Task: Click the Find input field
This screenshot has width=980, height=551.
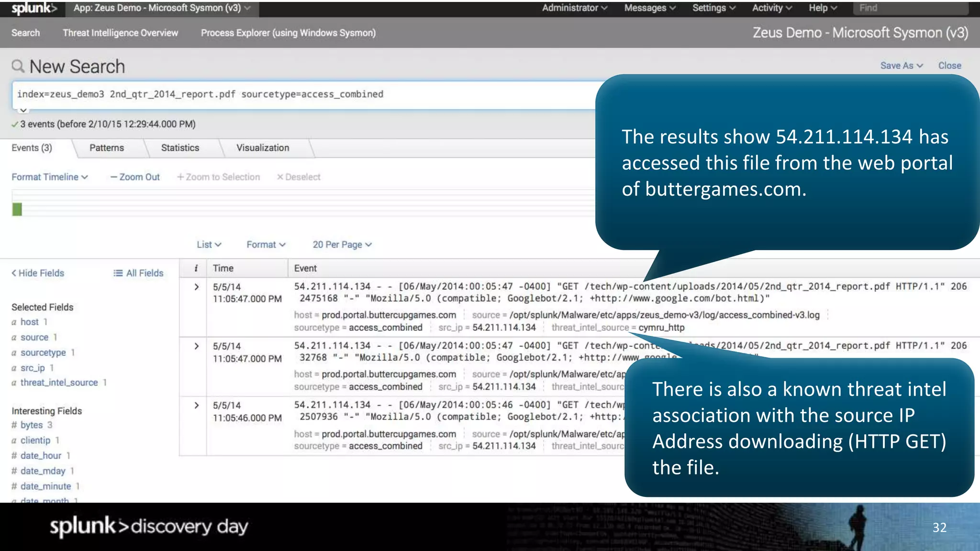Action: pos(911,8)
